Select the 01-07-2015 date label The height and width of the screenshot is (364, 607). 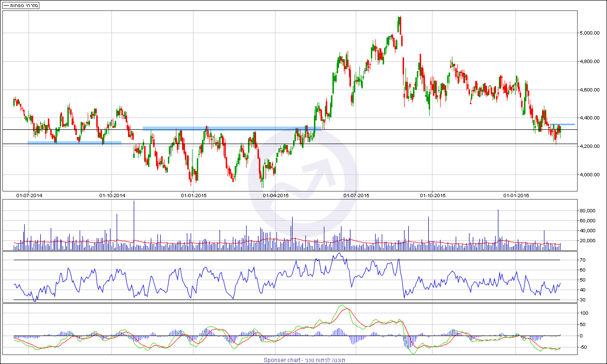pyautogui.click(x=356, y=195)
